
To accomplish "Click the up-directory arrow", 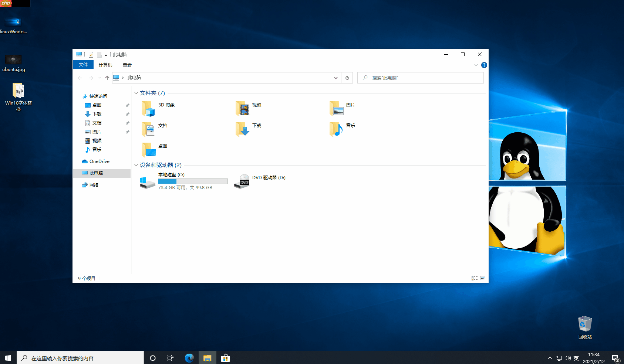I will [107, 78].
